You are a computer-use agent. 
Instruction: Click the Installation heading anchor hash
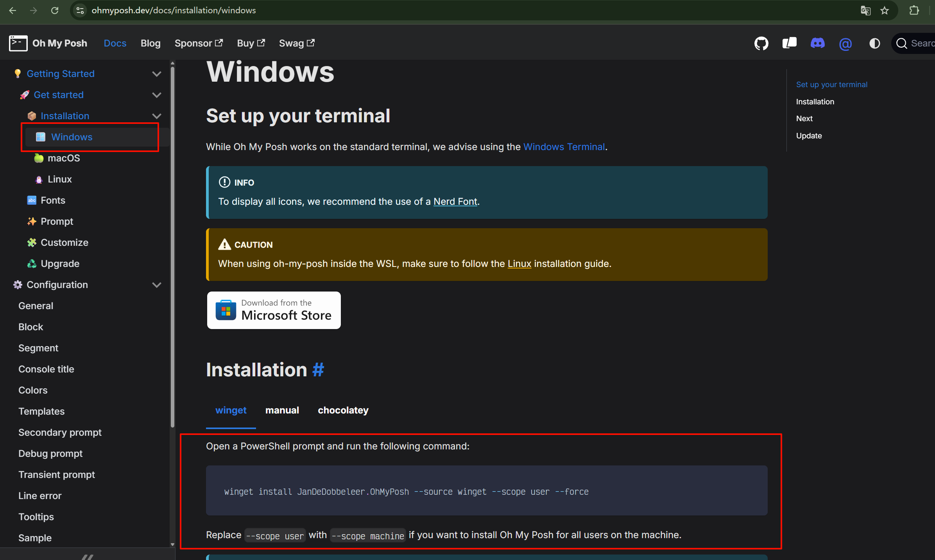tap(318, 370)
